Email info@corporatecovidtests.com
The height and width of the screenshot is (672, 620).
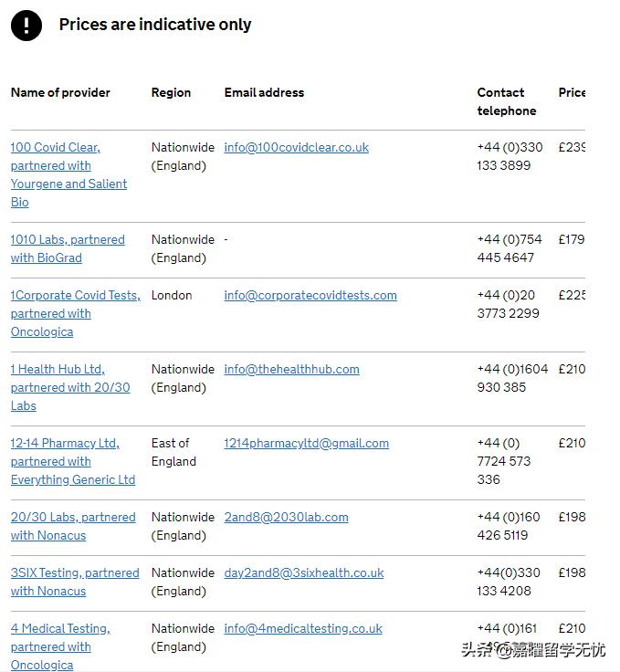click(310, 295)
